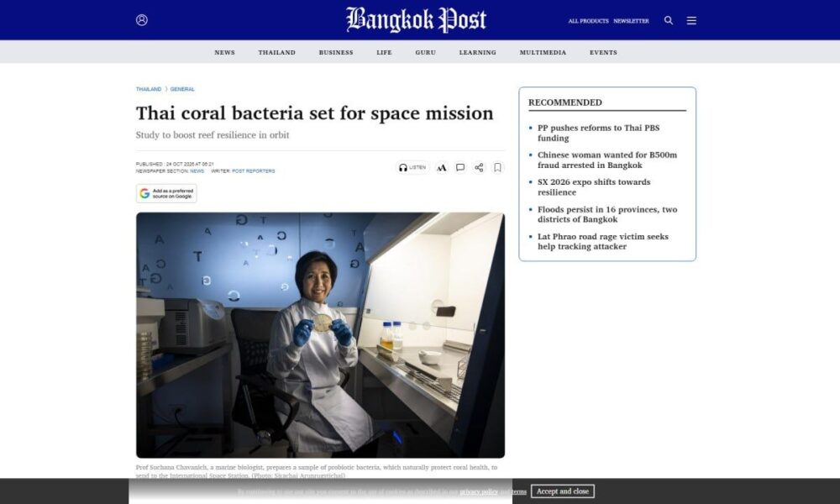Go to the Multimedia section

tap(543, 52)
